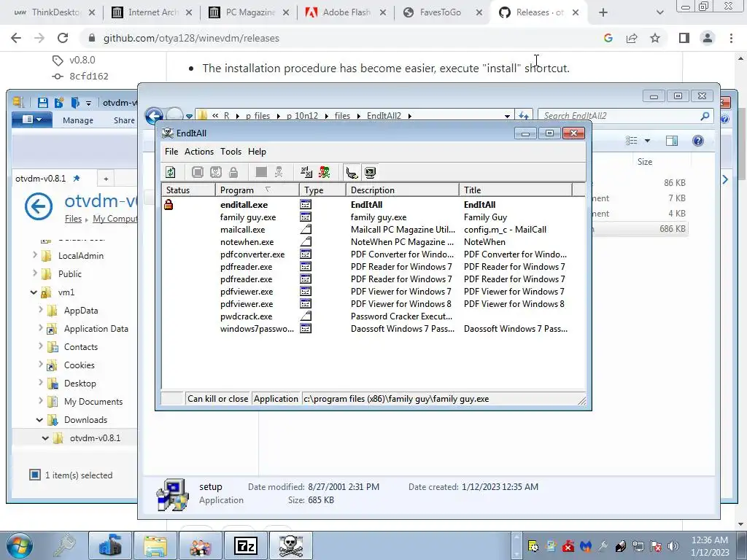747x560 pixels.
Task: Collapse the vm1 folder in the tree
Action: (x=34, y=292)
